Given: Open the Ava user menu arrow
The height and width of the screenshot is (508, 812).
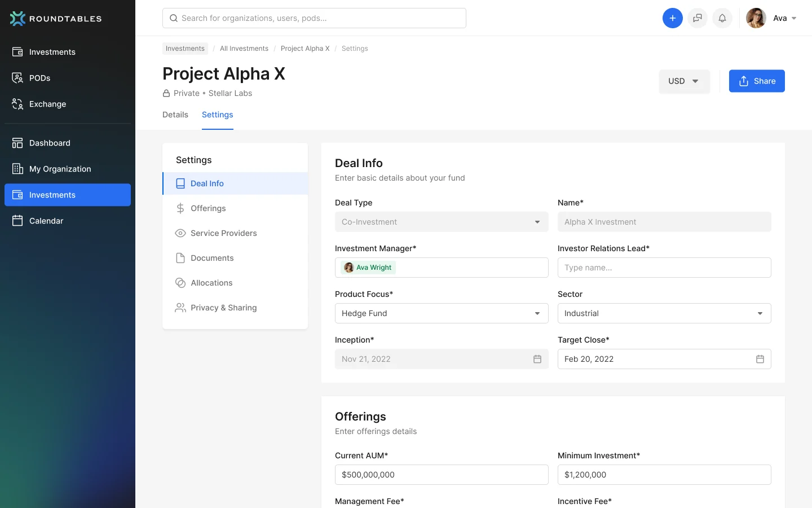Looking at the screenshot, I should (794, 19).
